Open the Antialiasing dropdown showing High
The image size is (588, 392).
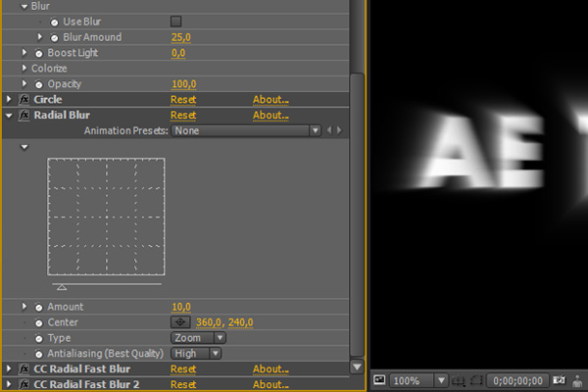point(196,354)
